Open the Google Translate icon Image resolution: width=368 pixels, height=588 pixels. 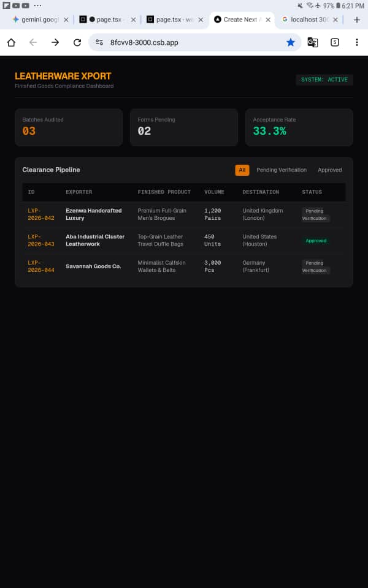312,42
